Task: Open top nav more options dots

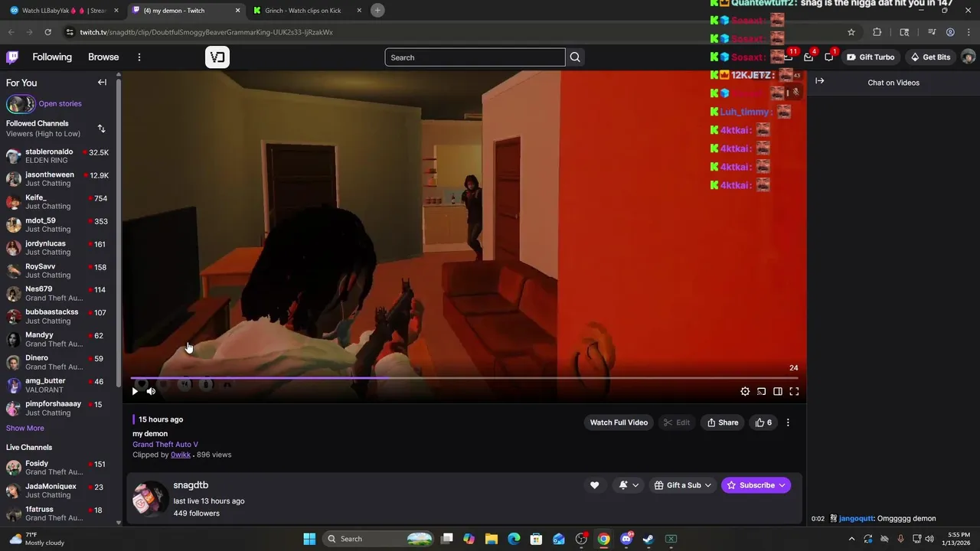Action: [x=139, y=57]
